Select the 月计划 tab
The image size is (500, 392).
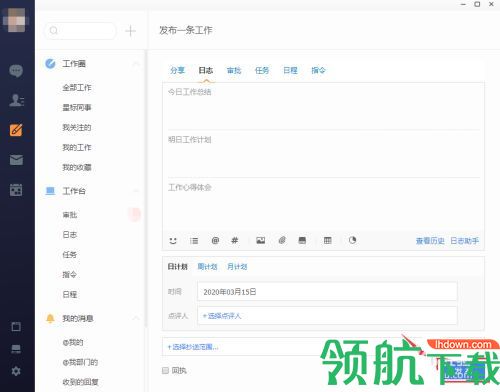[237, 267]
